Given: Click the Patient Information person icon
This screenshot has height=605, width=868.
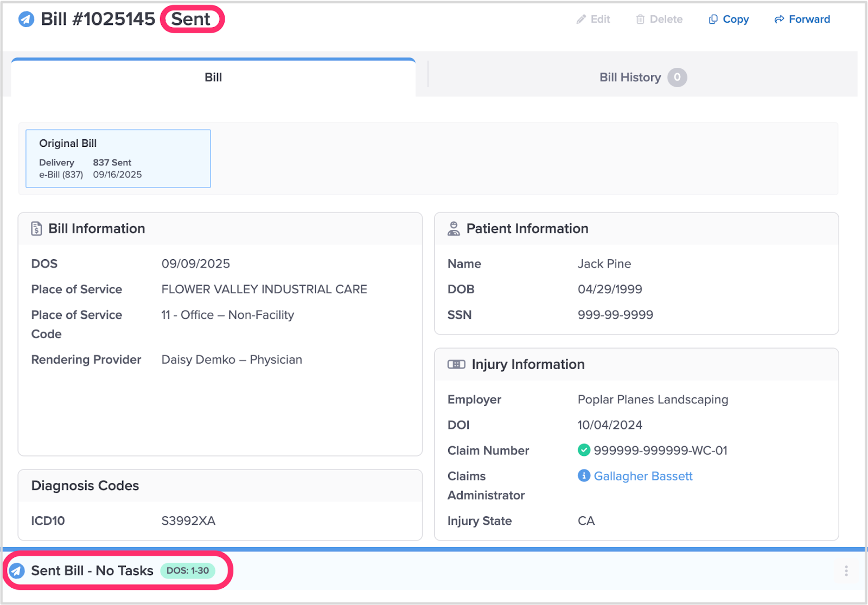Looking at the screenshot, I should click(x=454, y=229).
